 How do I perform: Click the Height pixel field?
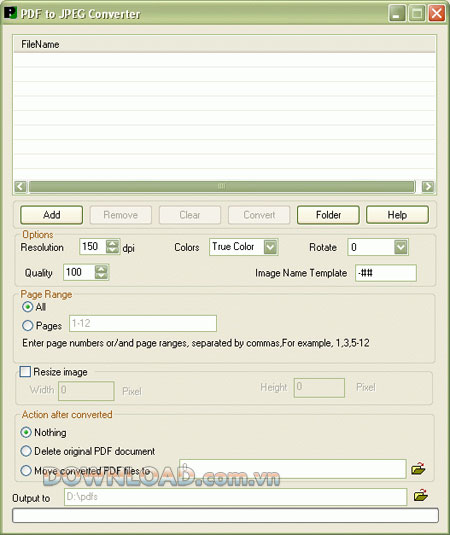[319, 388]
